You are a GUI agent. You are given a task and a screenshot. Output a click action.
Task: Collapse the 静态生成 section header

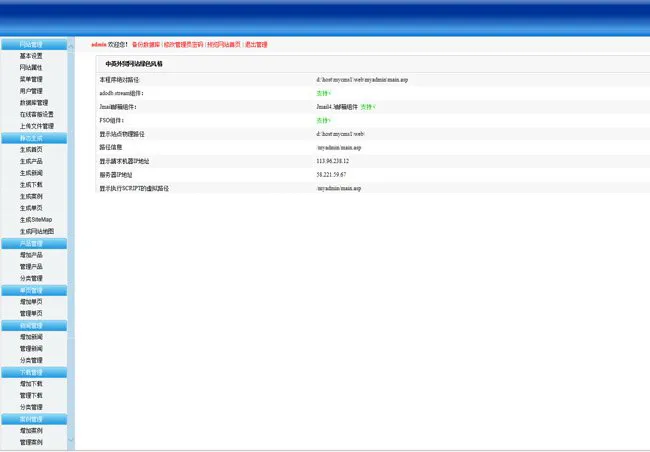click(34, 138)
